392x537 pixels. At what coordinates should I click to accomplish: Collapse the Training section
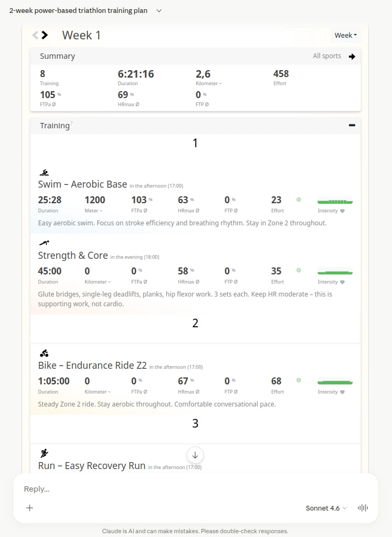[352, 125]
